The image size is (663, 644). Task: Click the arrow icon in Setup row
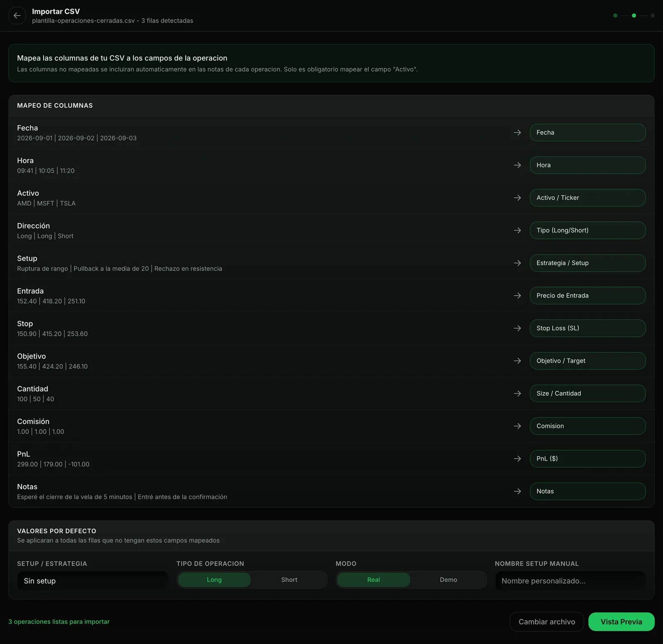click(x=518, y=263)
